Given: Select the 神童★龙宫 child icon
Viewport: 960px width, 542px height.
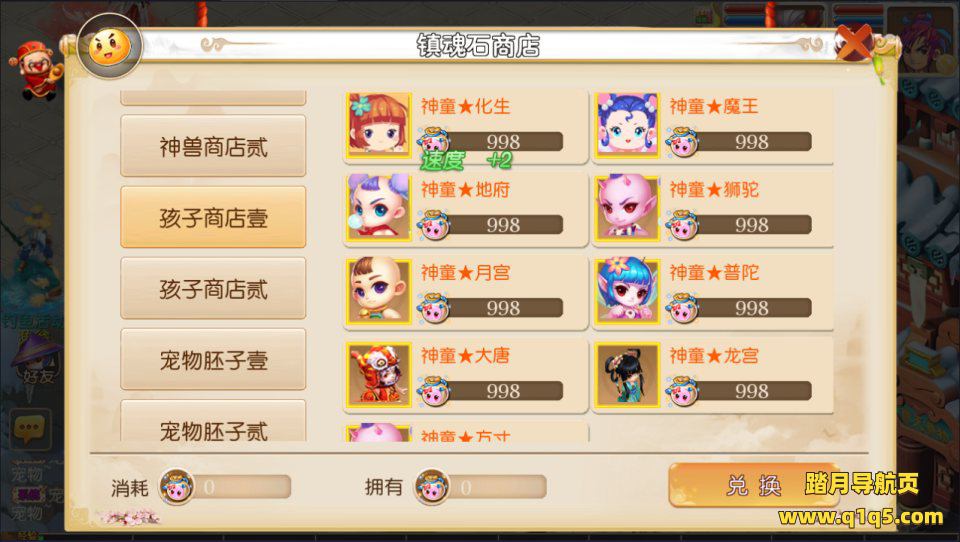Looking at the screenshot, I should pyautogui.click(x=627, y=374).
